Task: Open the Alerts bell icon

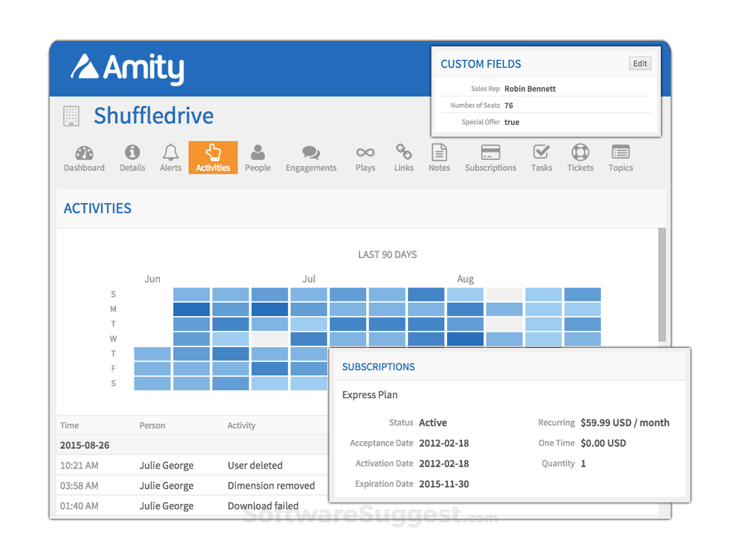Action: click(x=170, y=152)
